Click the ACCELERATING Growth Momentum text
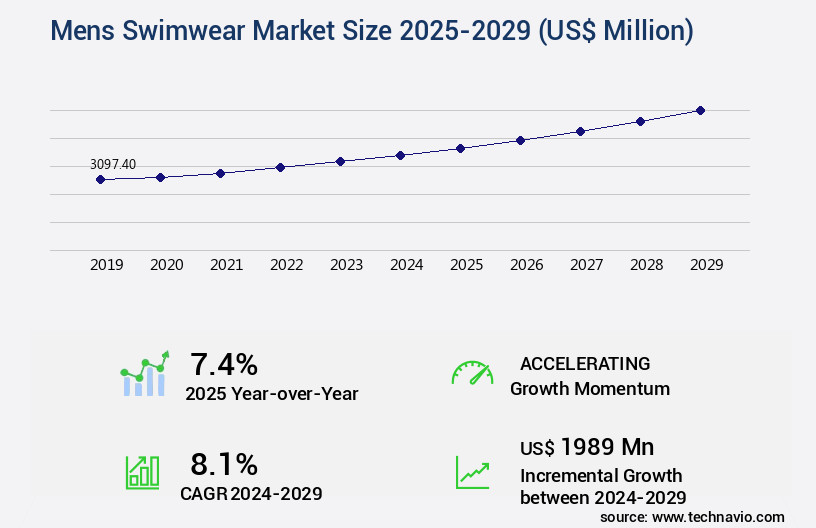 (x=589, y=376)
